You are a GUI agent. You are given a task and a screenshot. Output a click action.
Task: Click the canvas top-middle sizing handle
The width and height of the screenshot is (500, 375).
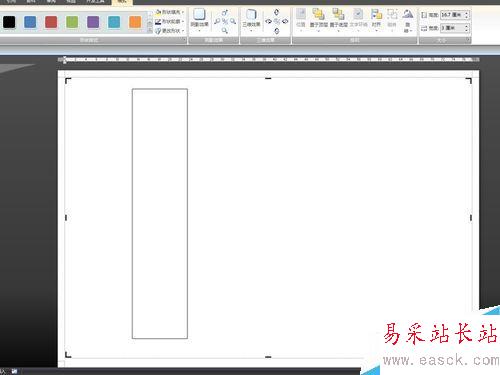pos(268,79)
